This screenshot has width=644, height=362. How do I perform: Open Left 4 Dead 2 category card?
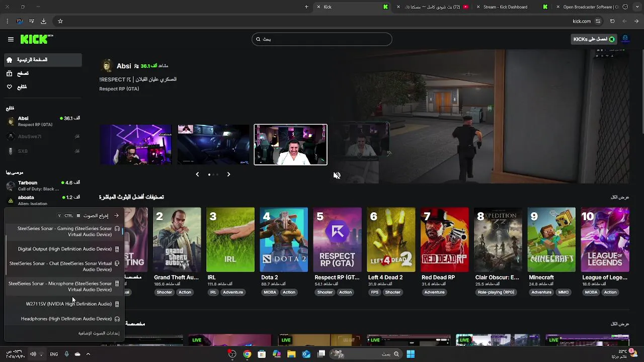(391, 240)
